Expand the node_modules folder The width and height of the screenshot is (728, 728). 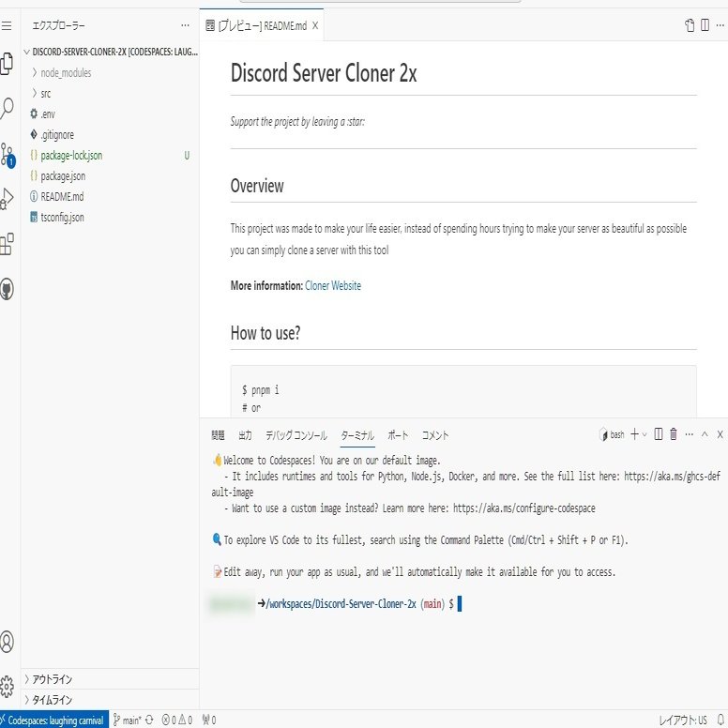(110, 73)
